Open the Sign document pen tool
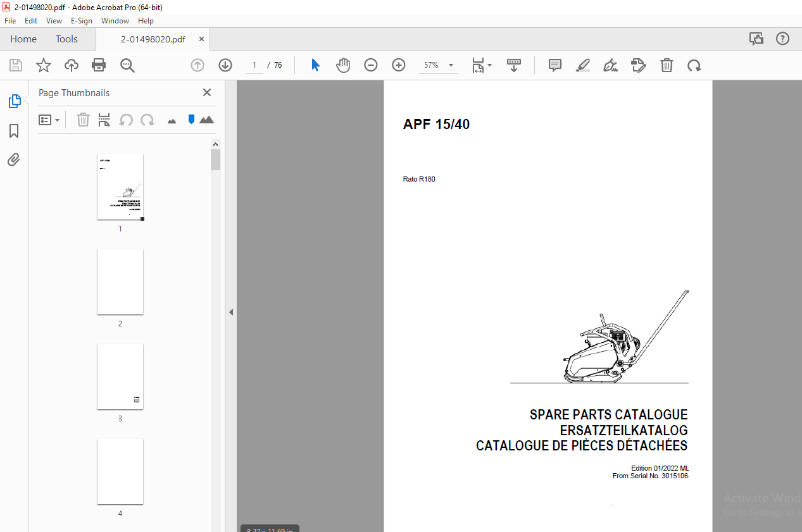Image resolution: width=802 pixels, height=532 pixels. [610, 65]
